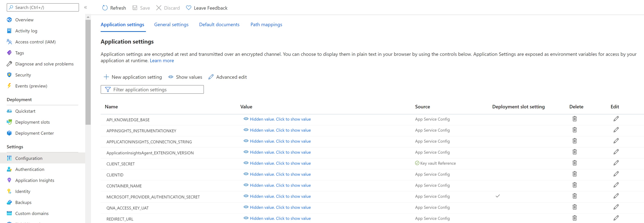Open the Path mappings tab
Screen dimensions: 644x223
(266, 25)
